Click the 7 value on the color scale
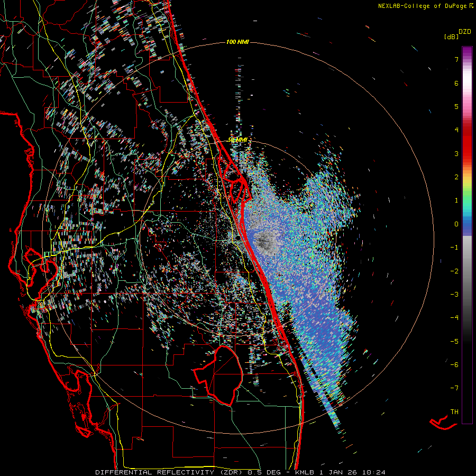Viewport: 476px width, 476px height. (456, 59)
